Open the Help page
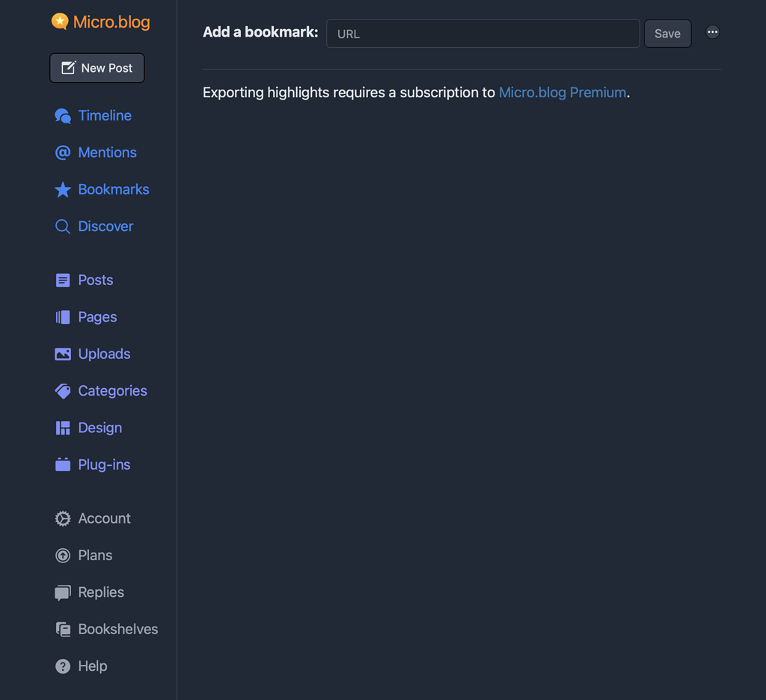766x700 pixels. (93, 666)
